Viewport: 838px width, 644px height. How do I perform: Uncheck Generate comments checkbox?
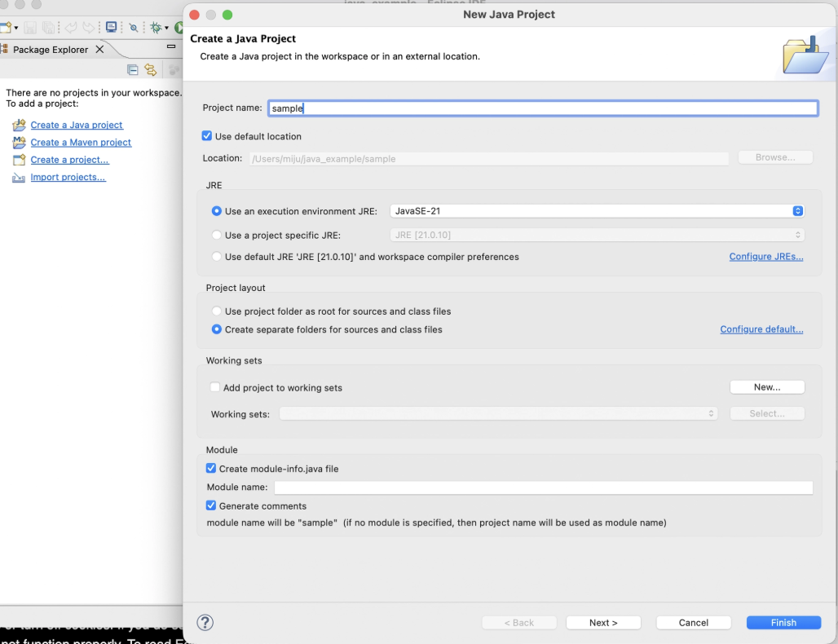[x=211, y=505]
